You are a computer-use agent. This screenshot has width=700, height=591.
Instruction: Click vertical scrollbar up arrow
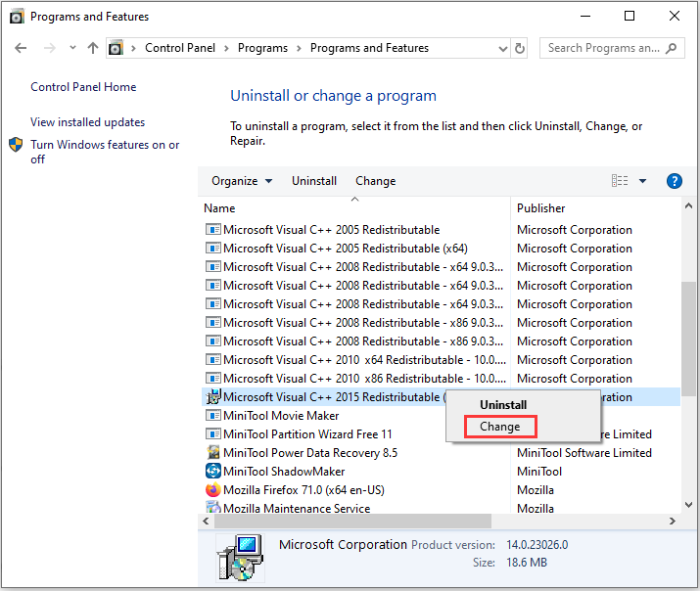click(x=689, y=205)
